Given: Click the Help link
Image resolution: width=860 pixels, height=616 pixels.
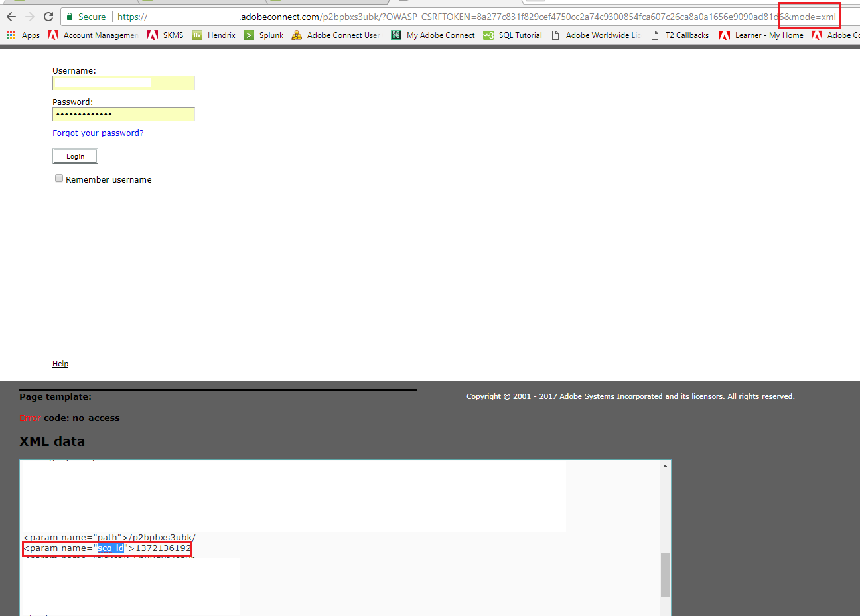Looking at the screenshot, I should [60, 363].
